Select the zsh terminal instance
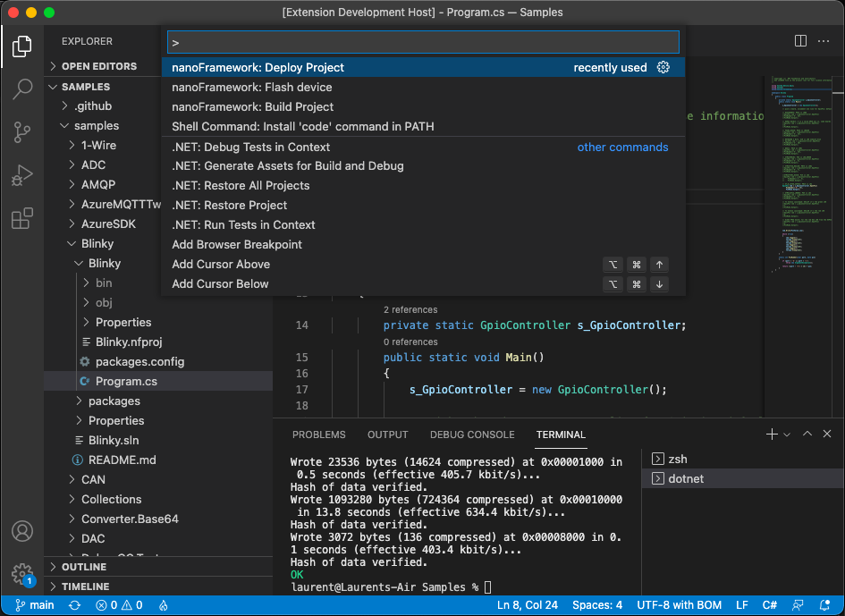The height and width of the screenshot is (616, 845). coord(742,460)
